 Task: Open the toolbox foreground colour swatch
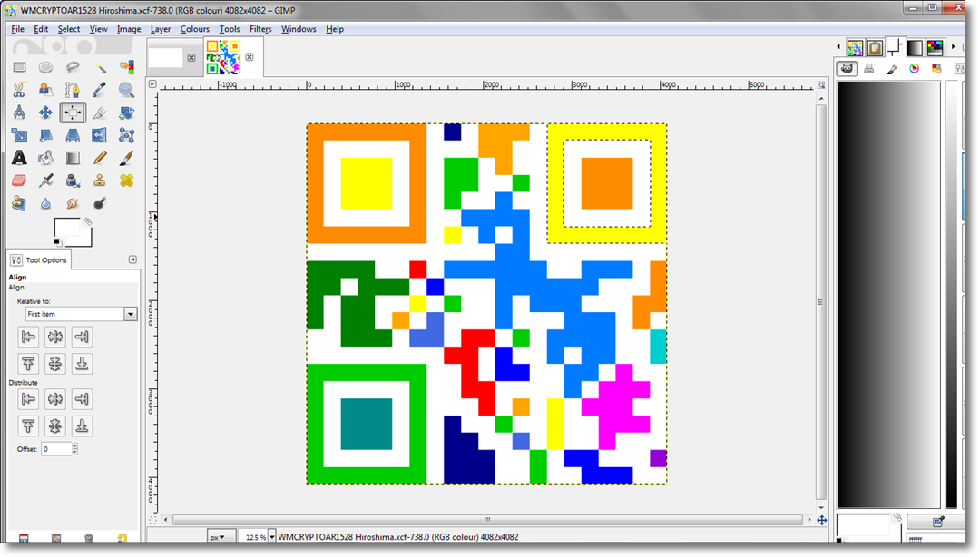click(67, 228)
